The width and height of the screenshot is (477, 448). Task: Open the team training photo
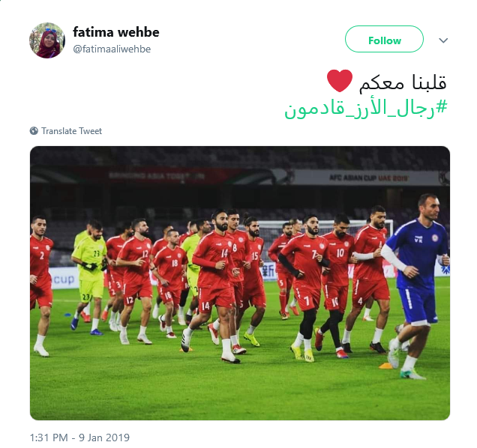pyautogui.click(x=240, y=283)
